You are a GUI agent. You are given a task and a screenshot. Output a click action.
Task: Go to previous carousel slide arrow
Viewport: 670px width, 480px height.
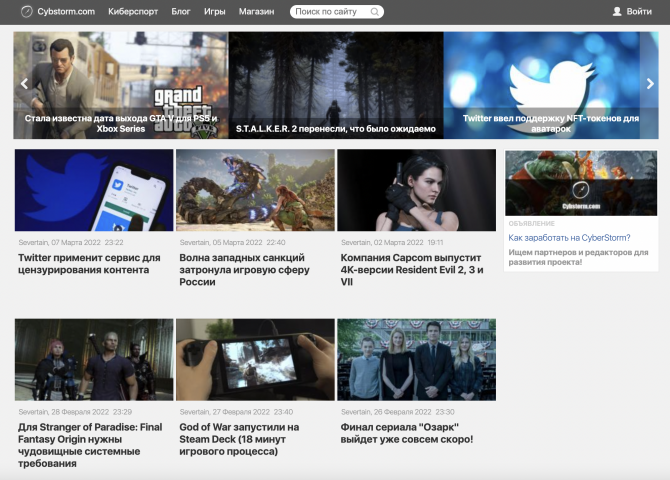[24, 83]
